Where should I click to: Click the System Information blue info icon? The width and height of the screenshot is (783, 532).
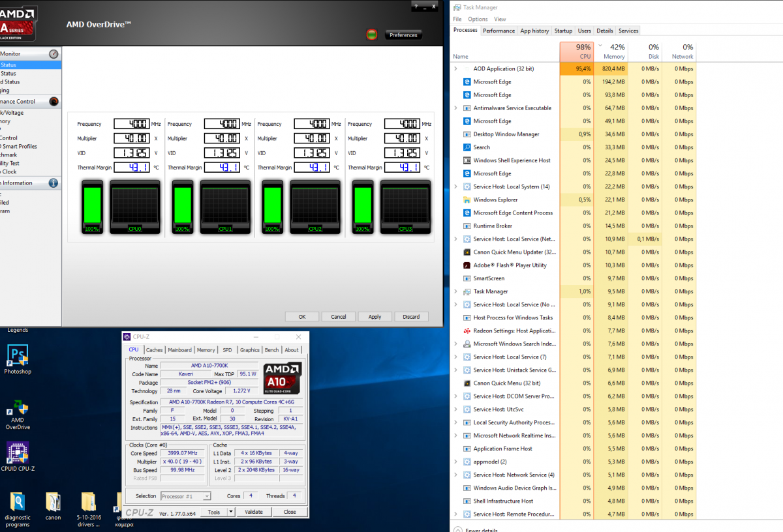point(54,183)
